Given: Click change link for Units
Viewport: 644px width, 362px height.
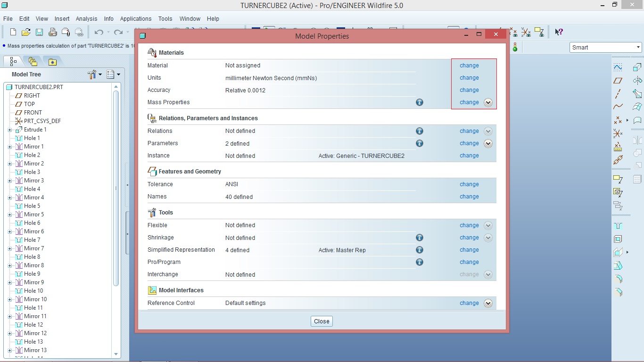Looking at the screenshot, I should pyautogui.click(x=469, y=78).
